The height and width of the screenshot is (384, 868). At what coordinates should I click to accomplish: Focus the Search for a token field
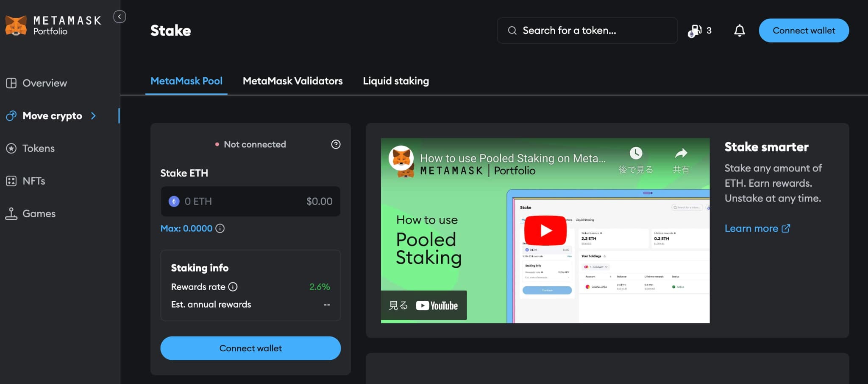(587, 31)
